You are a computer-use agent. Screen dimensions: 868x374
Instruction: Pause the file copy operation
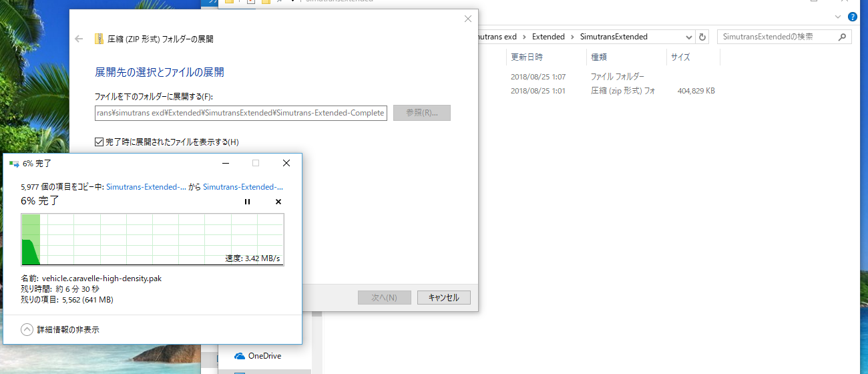[247, 202]
